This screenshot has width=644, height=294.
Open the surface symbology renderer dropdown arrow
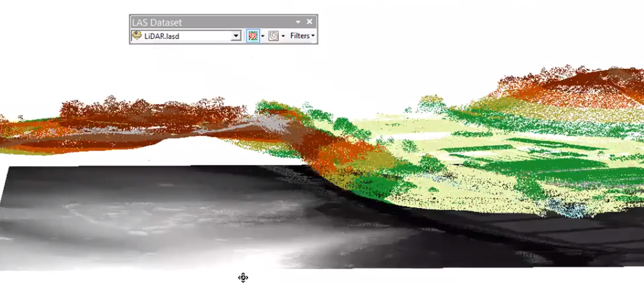(283, 36)
